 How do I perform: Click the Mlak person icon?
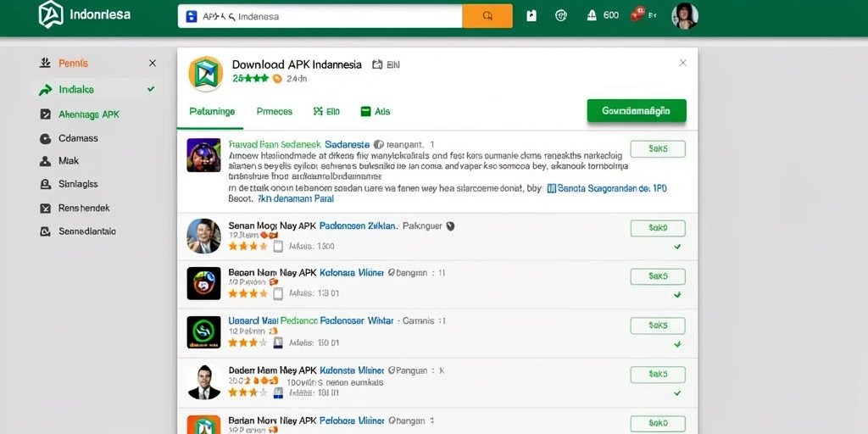[x=46, y=162]
